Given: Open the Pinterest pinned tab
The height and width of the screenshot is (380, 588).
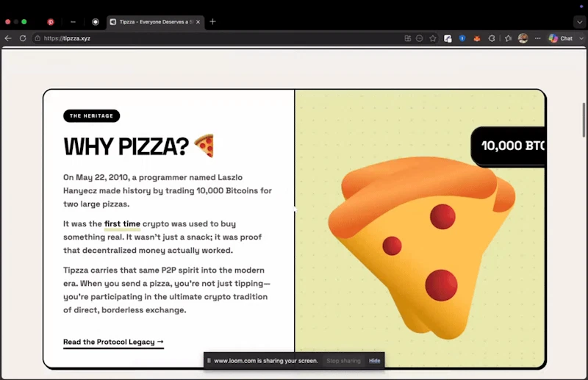Looking at the screenshot, I should [x=51, y=22].
